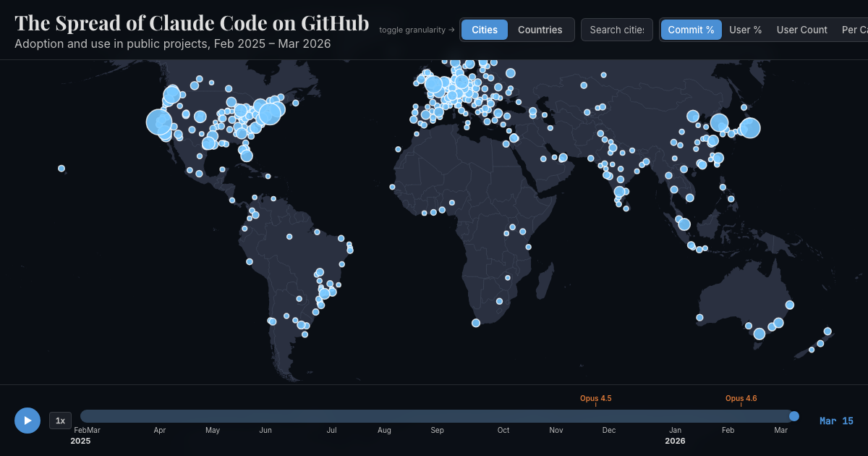Click the Cape Town bubble at Africa's southern tip

[x=476, y=323]
